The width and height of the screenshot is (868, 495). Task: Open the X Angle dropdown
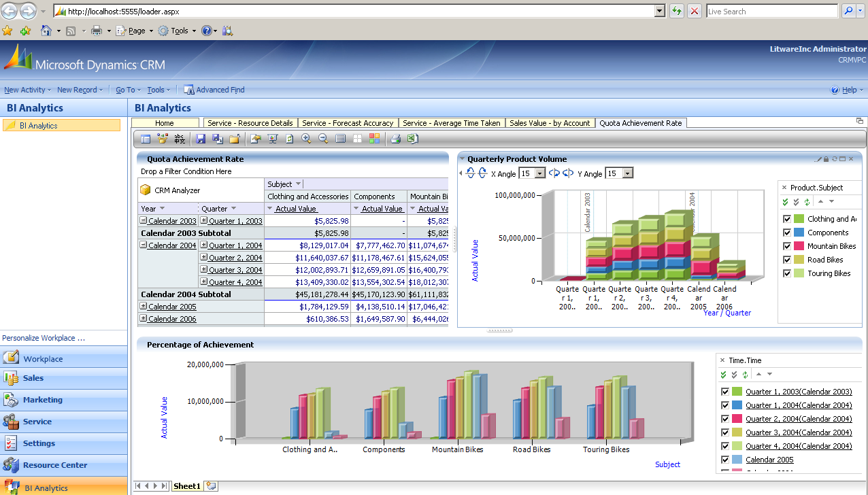[541, 173]
